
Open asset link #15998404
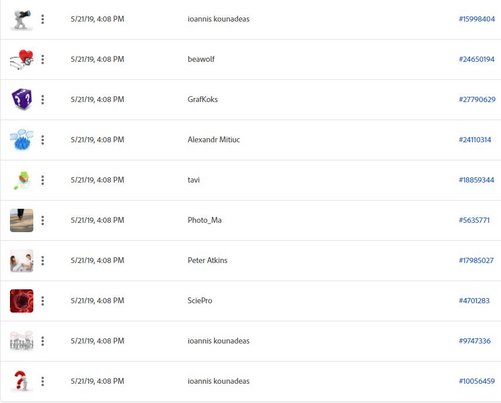[x=477, y=19]
